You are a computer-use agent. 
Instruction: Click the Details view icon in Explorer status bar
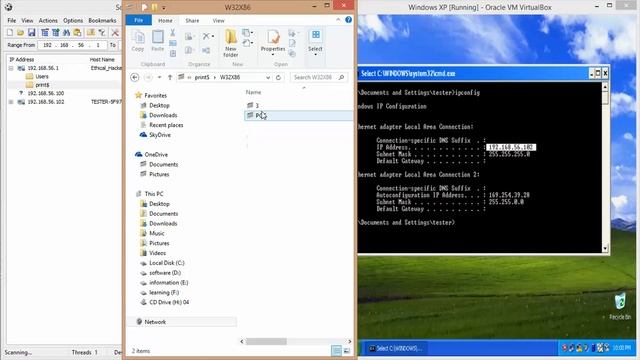click(x=336, y=351)
